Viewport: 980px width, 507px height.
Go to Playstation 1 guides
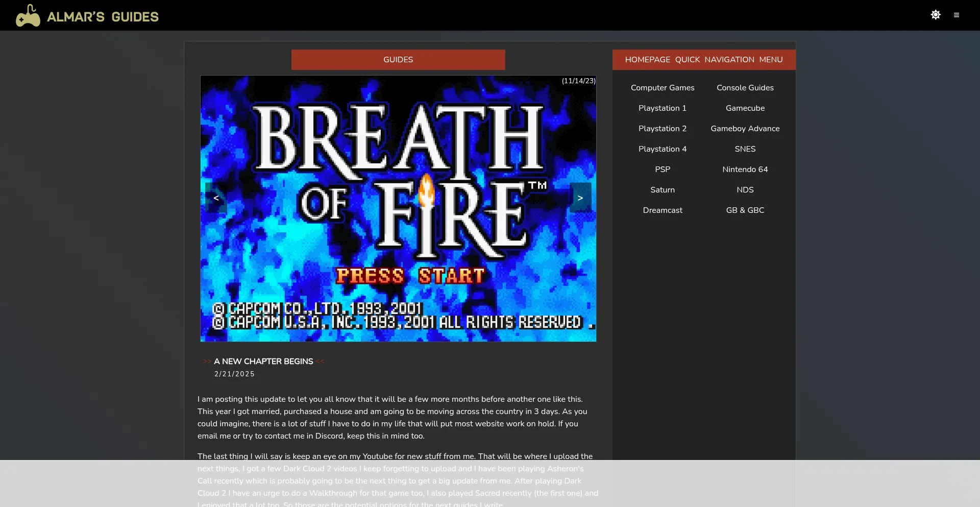[x=663, y=108]
